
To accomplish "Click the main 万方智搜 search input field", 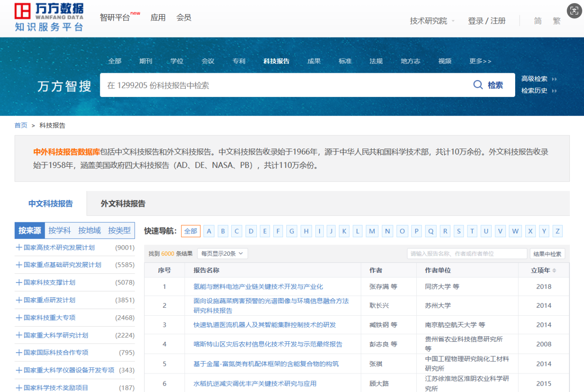I will 283,85.
